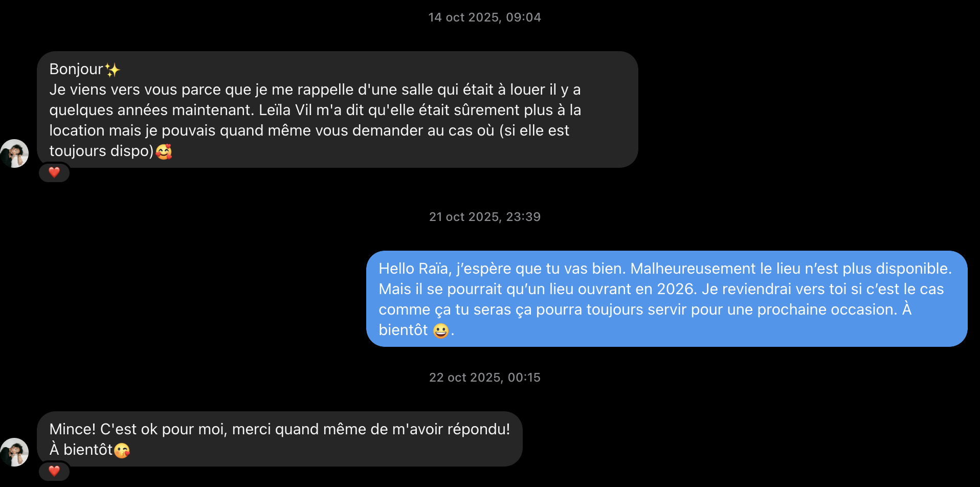Click the '14 oct 2025, 09:04' timestamp
Viewport: 980px width, 487px height.
click(x=484, y=17)
